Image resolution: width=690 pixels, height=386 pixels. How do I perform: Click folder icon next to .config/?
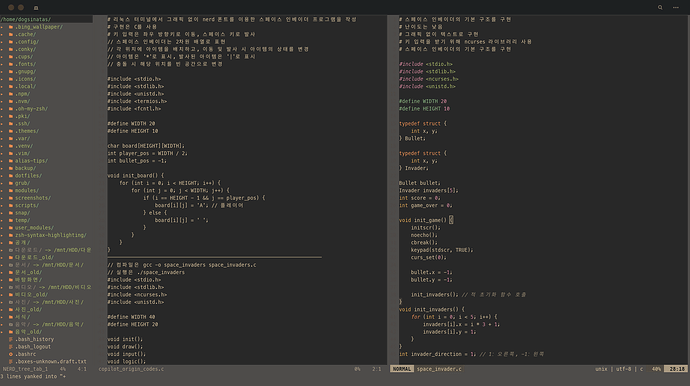click(x=11, y=42)
